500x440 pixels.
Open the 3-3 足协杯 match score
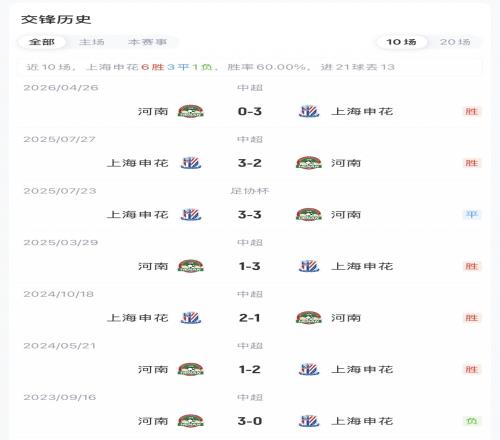click(250, 215)
